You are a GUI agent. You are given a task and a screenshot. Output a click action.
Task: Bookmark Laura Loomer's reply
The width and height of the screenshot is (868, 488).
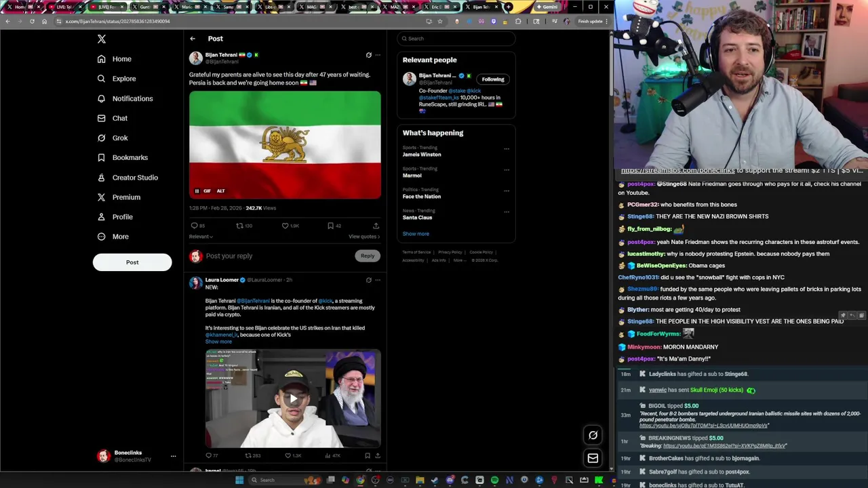[368, 455]
